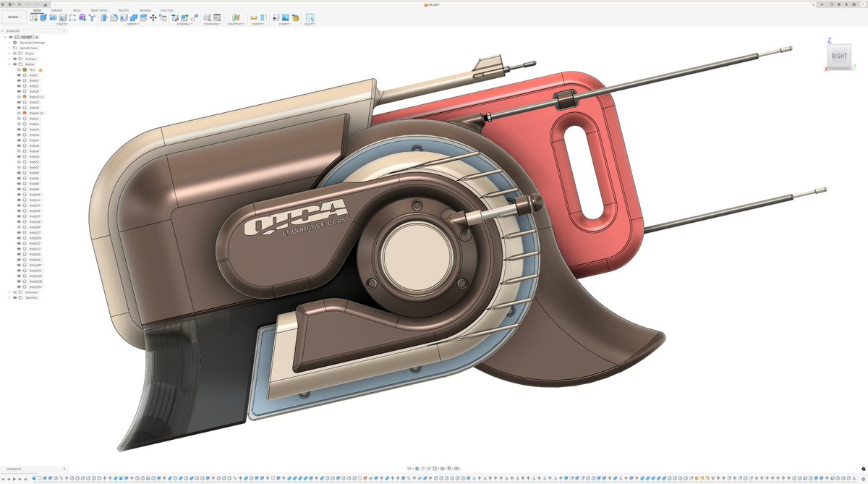The width and height of the screenshot is (868, 484).
Task: Switch to the SHEET METAL tab
Action: (x=99, y=10)
